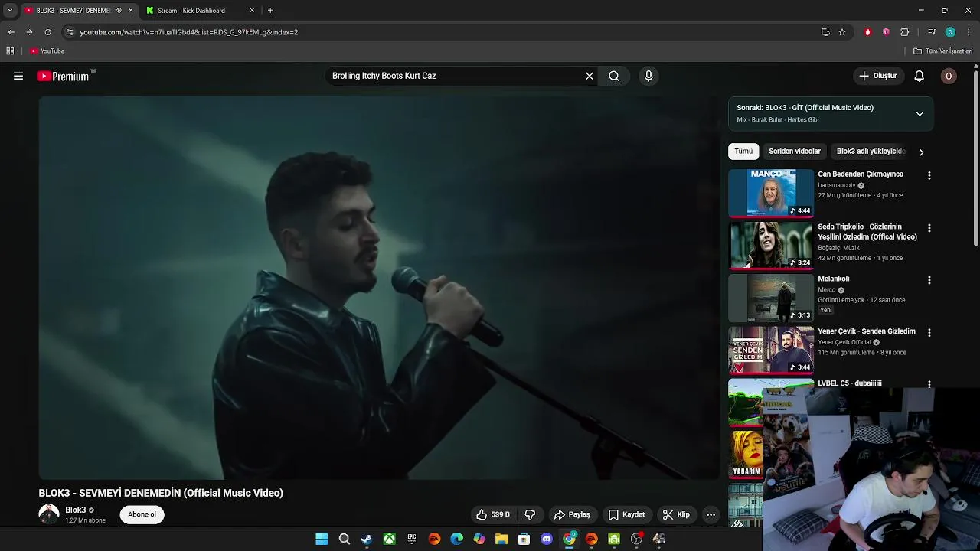The image size is (980, 551).
Task: Save the video using Kaydet
Action: click(x=626, y=514)
